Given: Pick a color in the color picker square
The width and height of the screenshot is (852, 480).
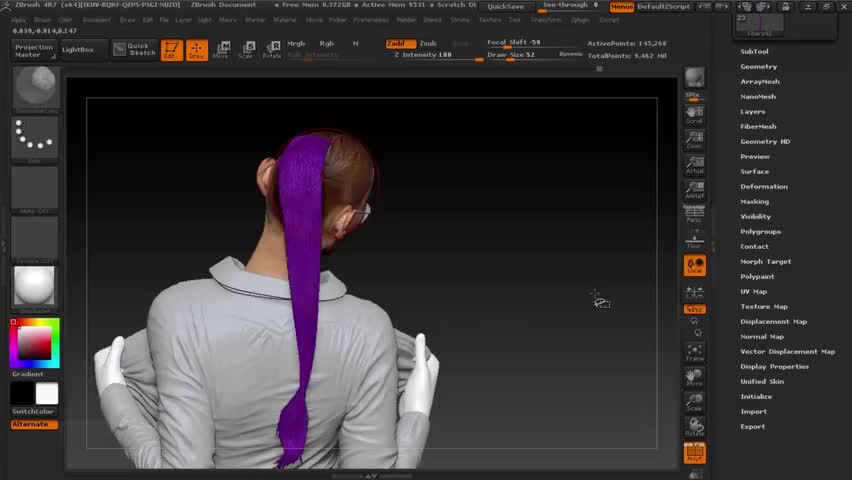Looking at the screenshot, I should point(34,344).
